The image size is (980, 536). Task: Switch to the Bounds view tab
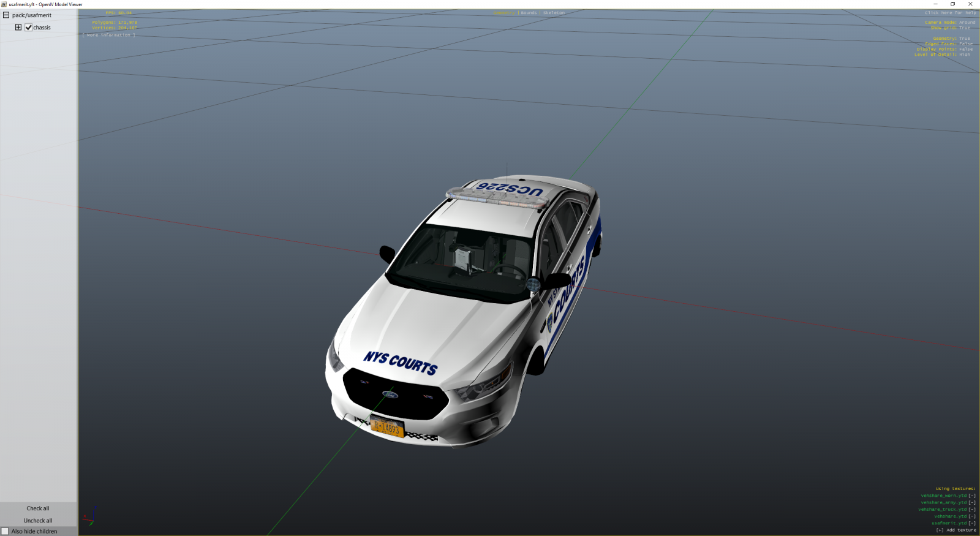pos(529,13)
